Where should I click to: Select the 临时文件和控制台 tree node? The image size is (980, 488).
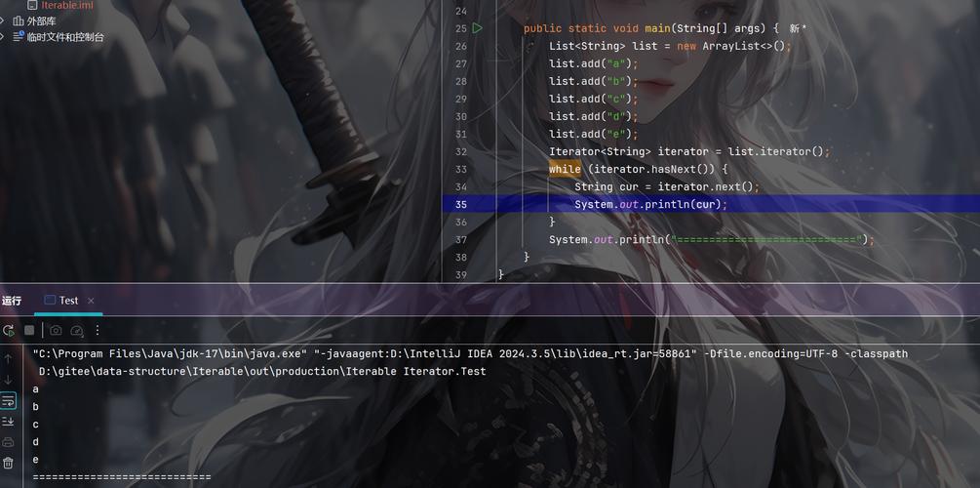tap(65, 37)
